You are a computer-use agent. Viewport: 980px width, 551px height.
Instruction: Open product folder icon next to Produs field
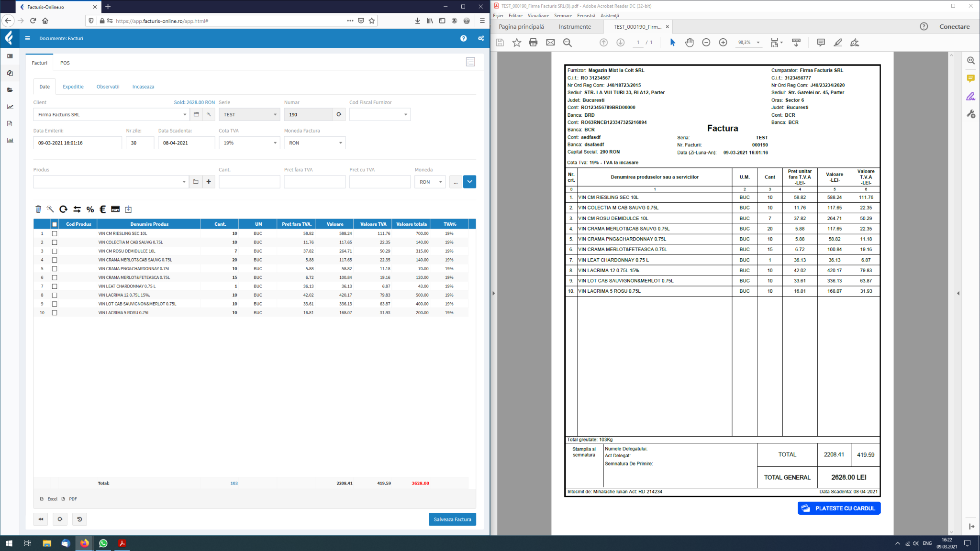pyautogui.click(x=196, y=182)
